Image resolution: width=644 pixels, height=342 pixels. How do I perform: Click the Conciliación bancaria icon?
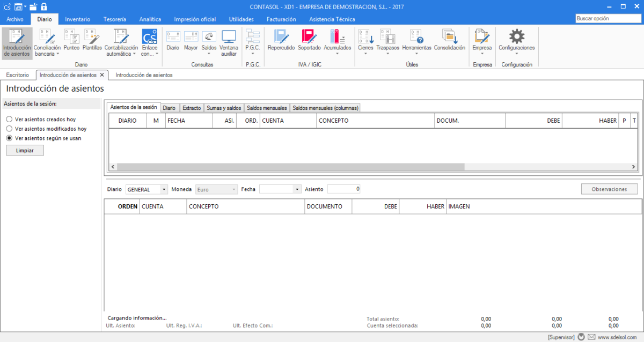(47, 42)
